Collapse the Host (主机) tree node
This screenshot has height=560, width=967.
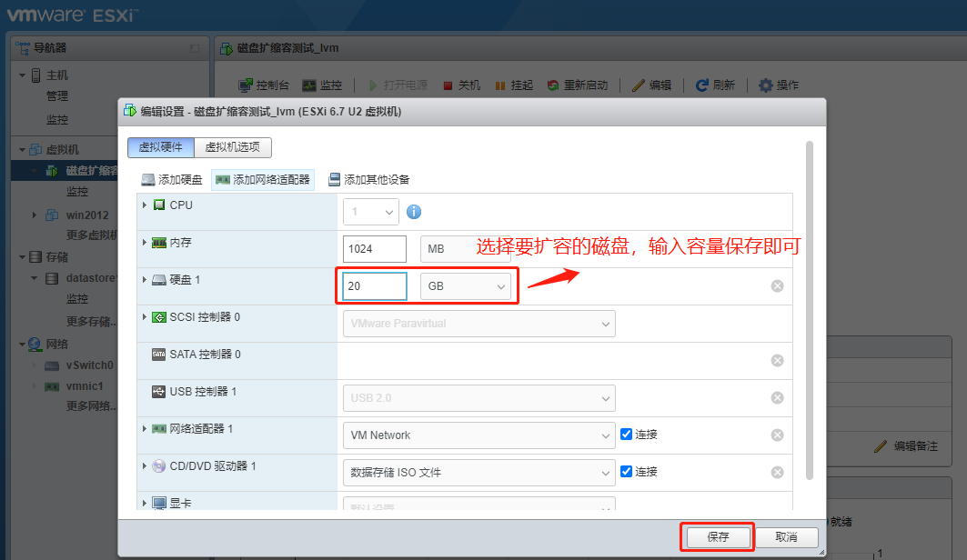point(22,75)
